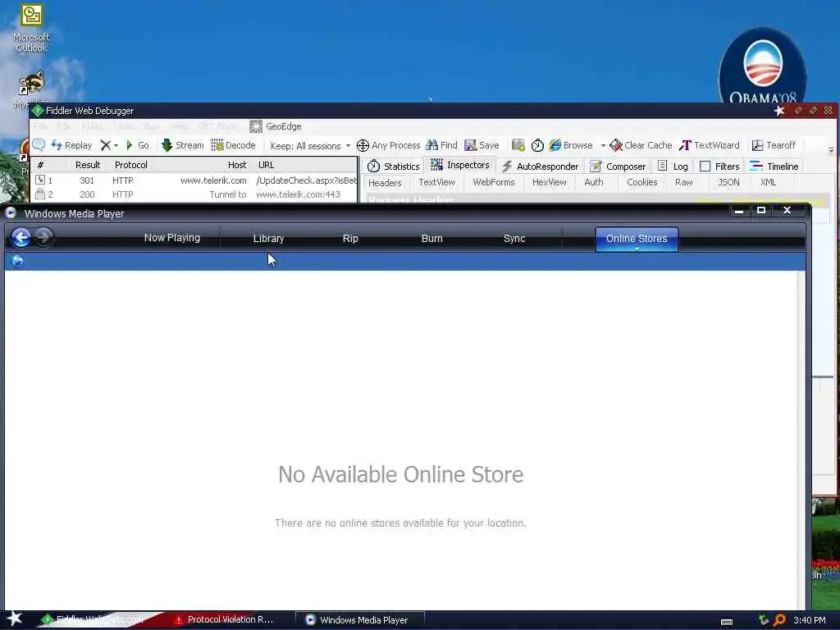Open the Now Playing tab in Media Player

(x=172, y=238)
